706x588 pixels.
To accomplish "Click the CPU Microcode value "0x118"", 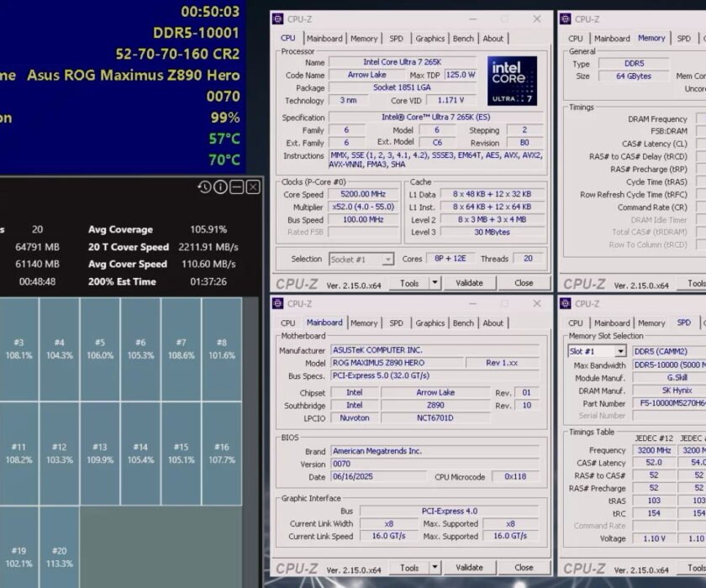I will click(515, 476).
